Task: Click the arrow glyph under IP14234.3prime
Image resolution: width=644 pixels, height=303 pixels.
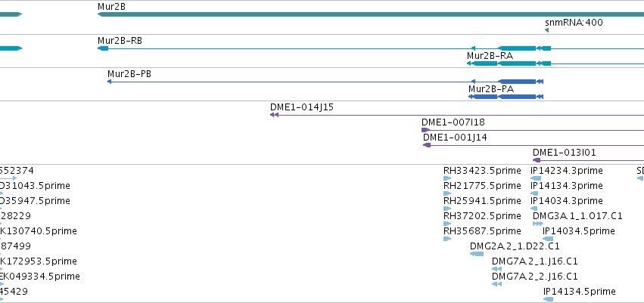Action: (x=536, y=178)
